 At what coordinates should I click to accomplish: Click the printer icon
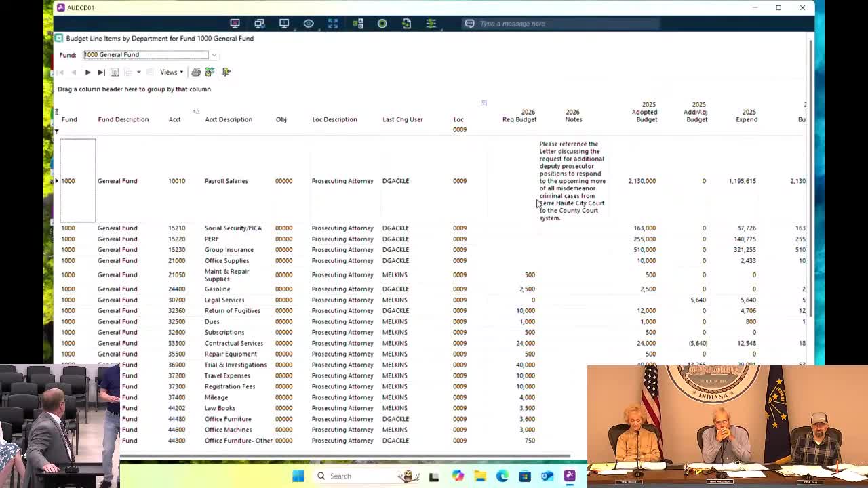(196, 72)
